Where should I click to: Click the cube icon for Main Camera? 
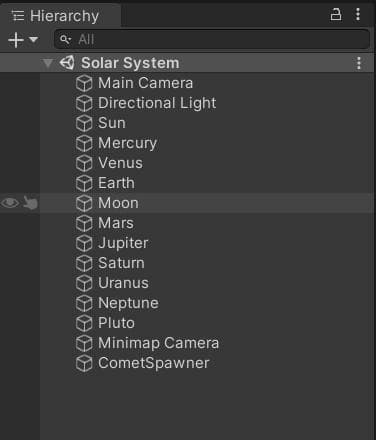pos(84,83)
